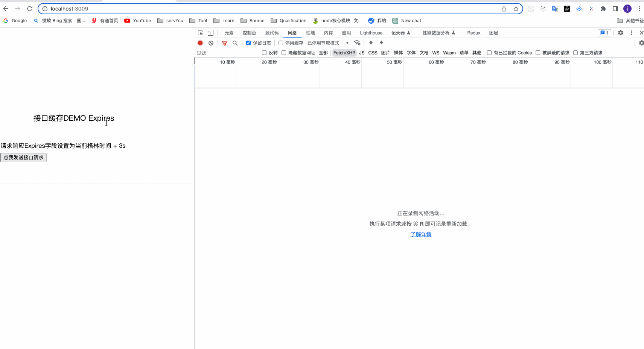Open DevTools settings gear icon
This screenshot has height=349, width=644.
pos(621,33)
